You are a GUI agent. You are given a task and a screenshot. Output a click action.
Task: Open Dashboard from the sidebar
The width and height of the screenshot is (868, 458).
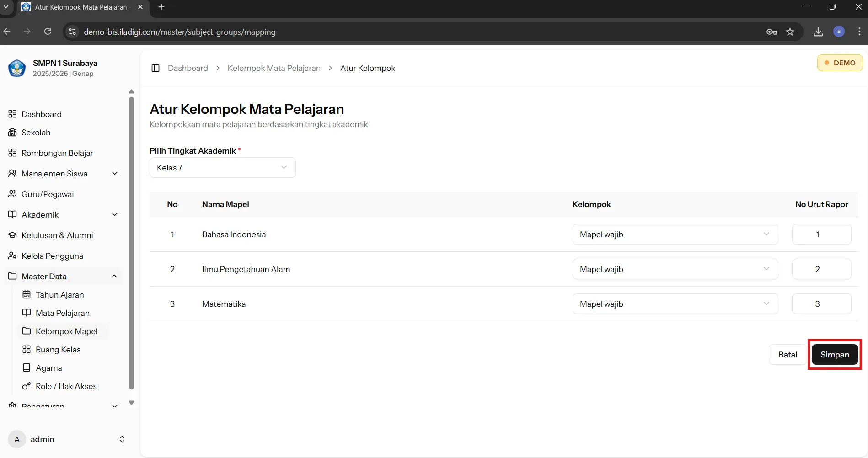pyautogui.click(x=41, y=114)
